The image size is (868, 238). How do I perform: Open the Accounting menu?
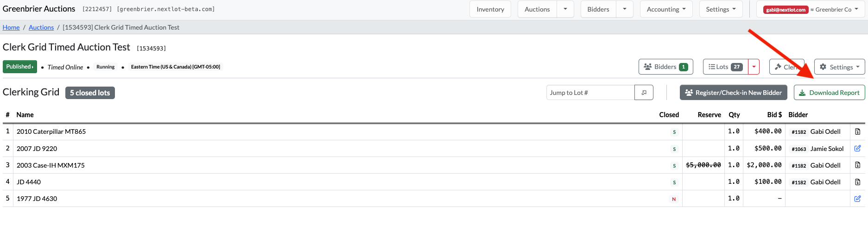666,9
